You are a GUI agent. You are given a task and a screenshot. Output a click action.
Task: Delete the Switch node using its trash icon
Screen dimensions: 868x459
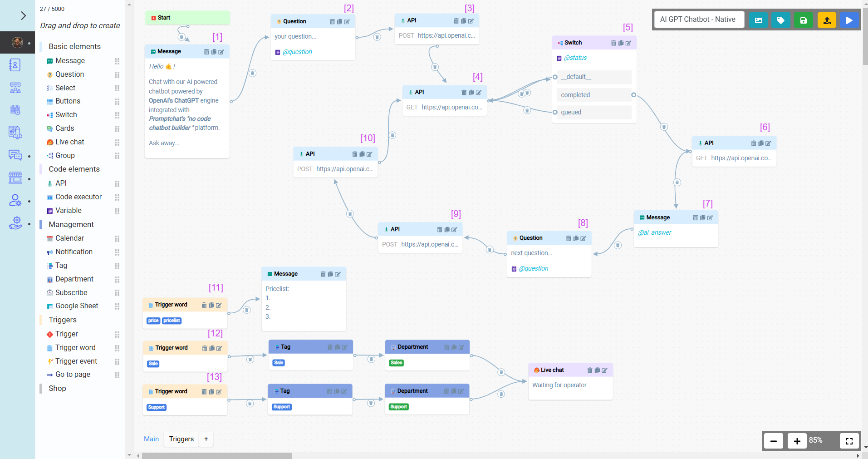pyautogui.click(x=613, y=43)
